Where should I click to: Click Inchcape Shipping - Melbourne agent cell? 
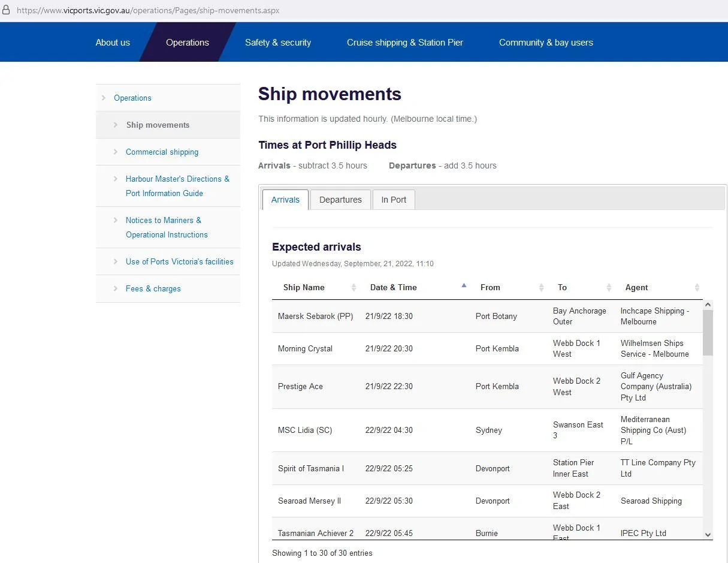click(x=655, y=316)
